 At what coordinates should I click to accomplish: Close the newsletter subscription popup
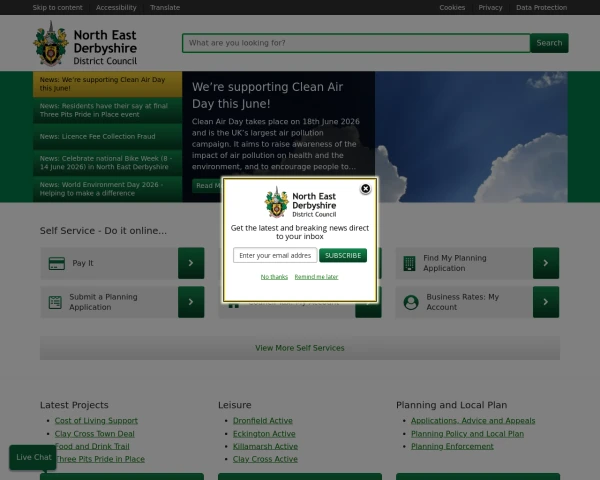pos(365,189)
